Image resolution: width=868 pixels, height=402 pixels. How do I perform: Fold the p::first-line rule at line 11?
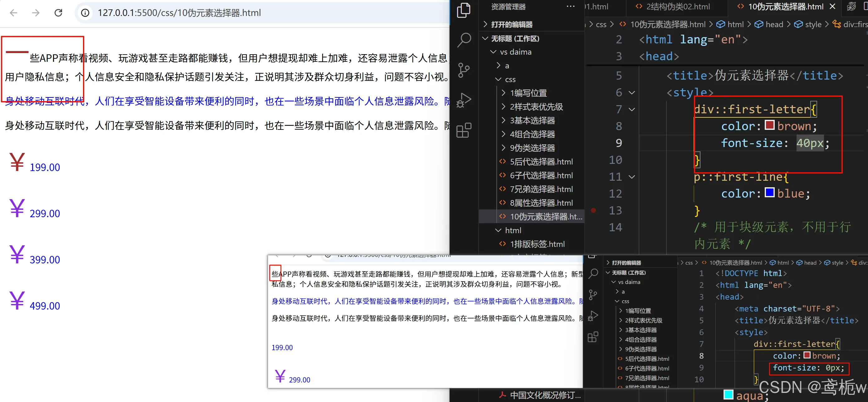(632, 177)
